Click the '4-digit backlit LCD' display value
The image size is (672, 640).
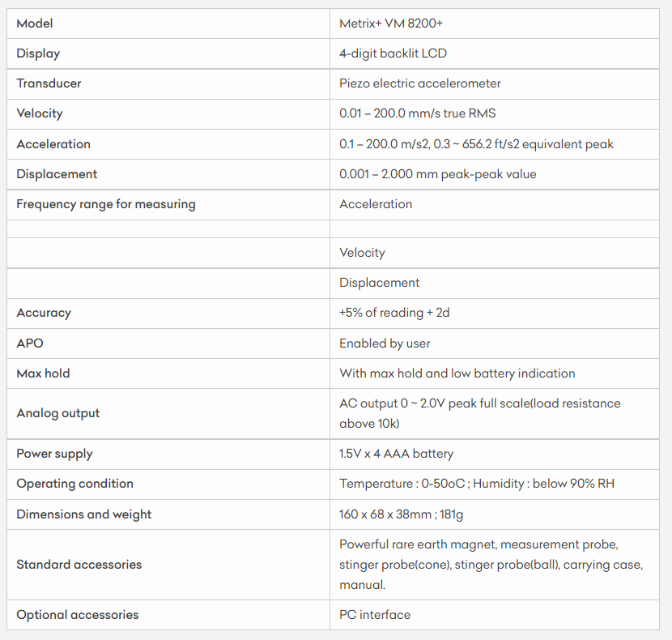click(393, 53)
